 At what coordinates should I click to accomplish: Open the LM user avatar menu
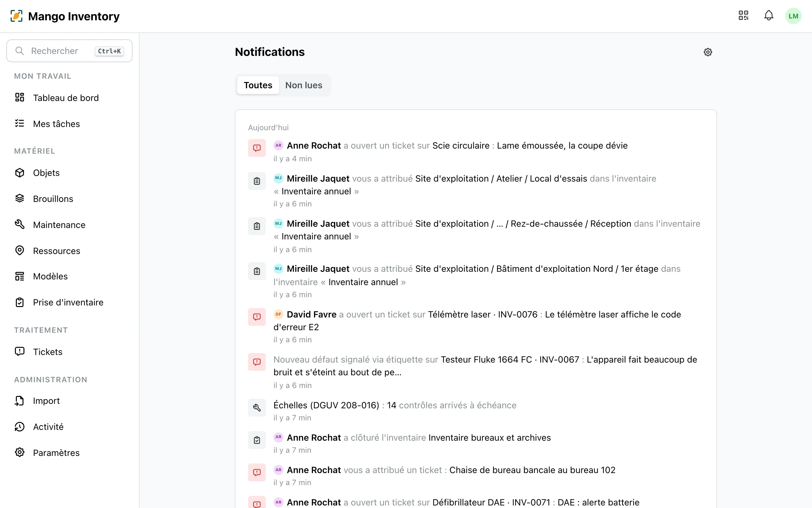(x=793, y=16)
